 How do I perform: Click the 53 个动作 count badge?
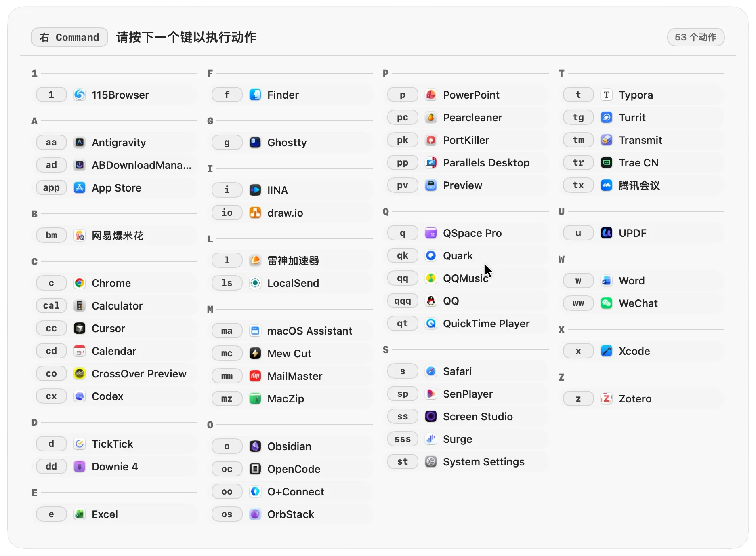coord(695,37)
